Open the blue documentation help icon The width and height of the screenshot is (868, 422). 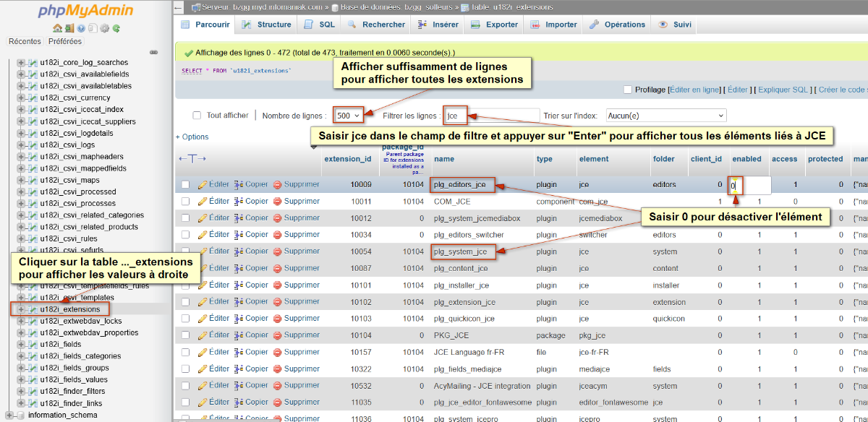click(x=80, y=28)
